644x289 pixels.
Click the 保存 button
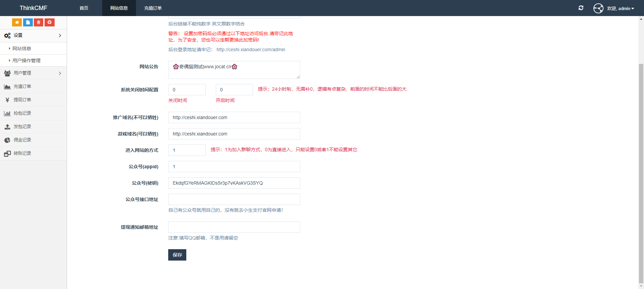click(x=177, y=255)
